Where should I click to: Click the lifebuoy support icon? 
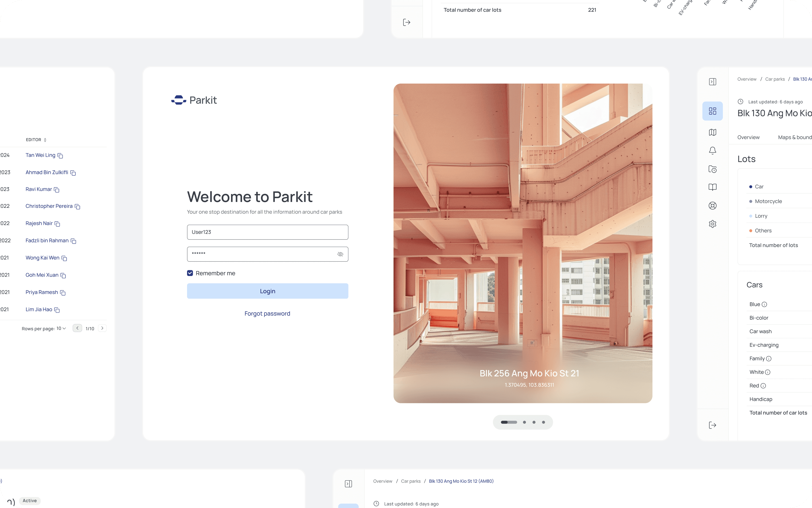coord(712,206)
